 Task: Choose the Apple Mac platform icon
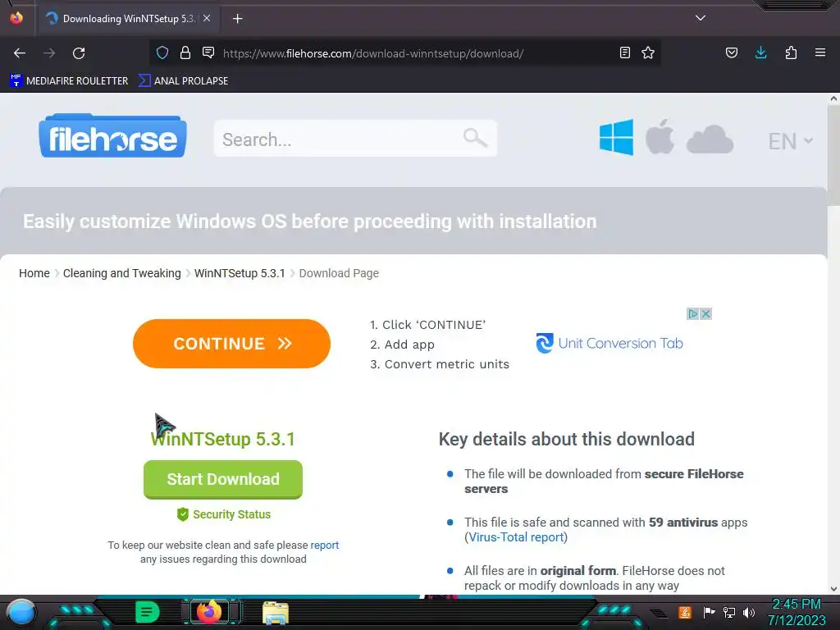pyautogui.click(x=660, y=137)
